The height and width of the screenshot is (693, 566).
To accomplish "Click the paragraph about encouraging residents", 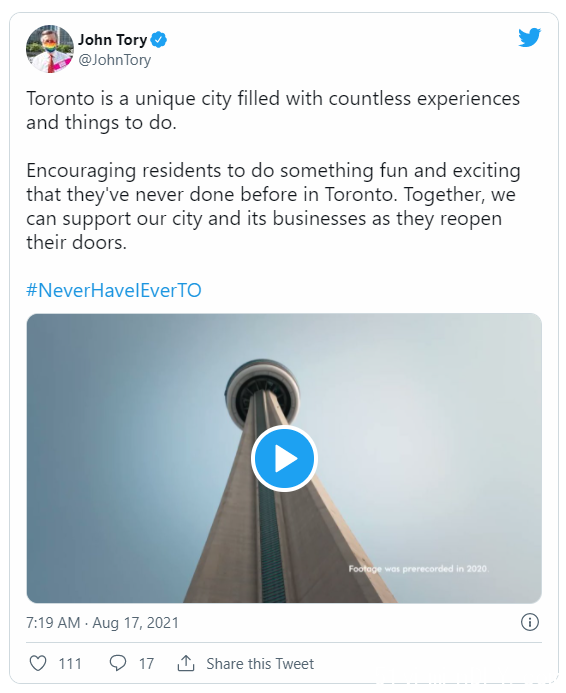I will (273, 206).
